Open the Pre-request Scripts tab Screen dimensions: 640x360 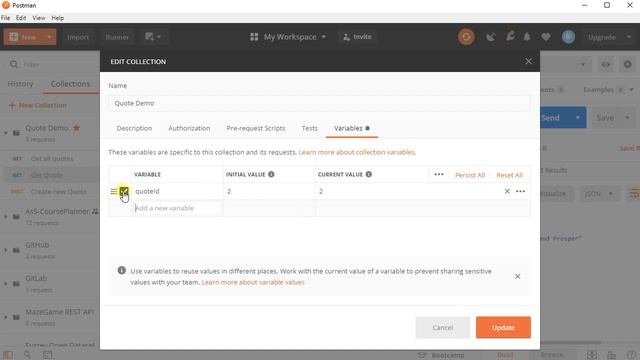256,128
